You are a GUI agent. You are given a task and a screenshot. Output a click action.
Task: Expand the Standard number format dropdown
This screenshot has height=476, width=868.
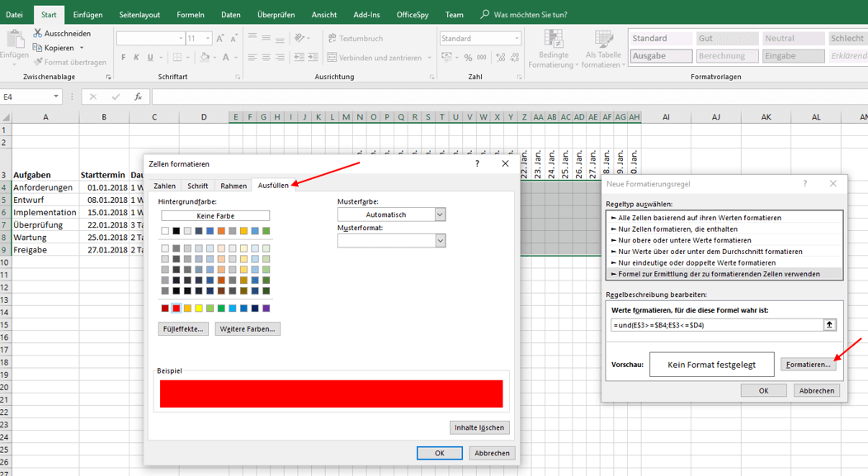[517, 39]
